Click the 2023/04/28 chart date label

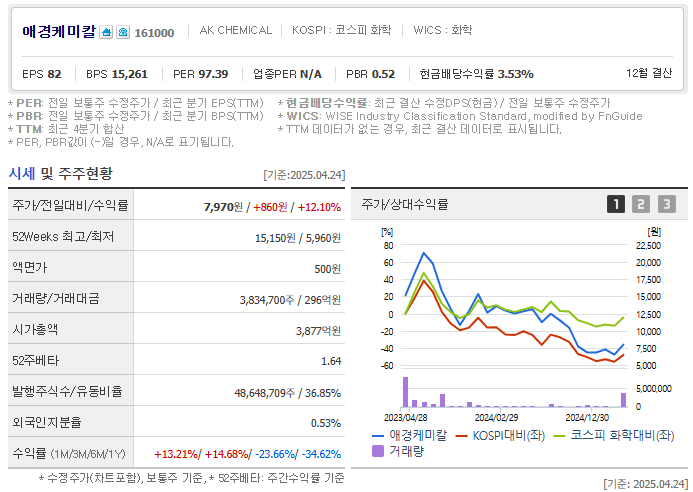coord(405,418)
